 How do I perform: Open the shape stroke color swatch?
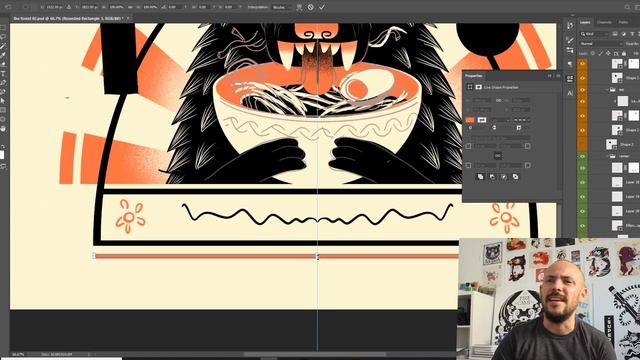tap(482, 120)
